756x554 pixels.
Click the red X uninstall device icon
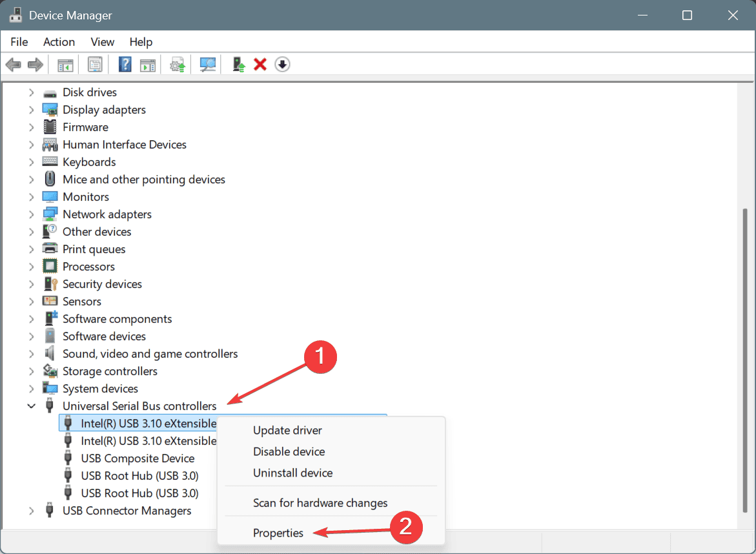click(x=260, y=65)
